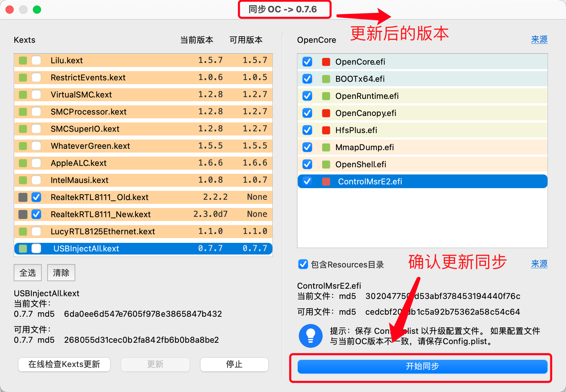Viewport: 566px width, 392px height.
Task: Toggle the OpenCanopy.efi checkbox
Action: [307, 113]
